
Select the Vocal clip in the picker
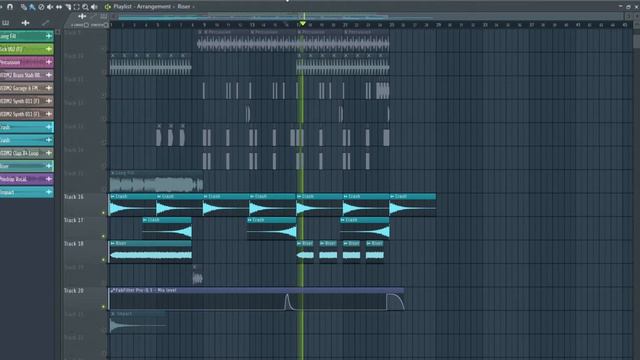[27, 179]
